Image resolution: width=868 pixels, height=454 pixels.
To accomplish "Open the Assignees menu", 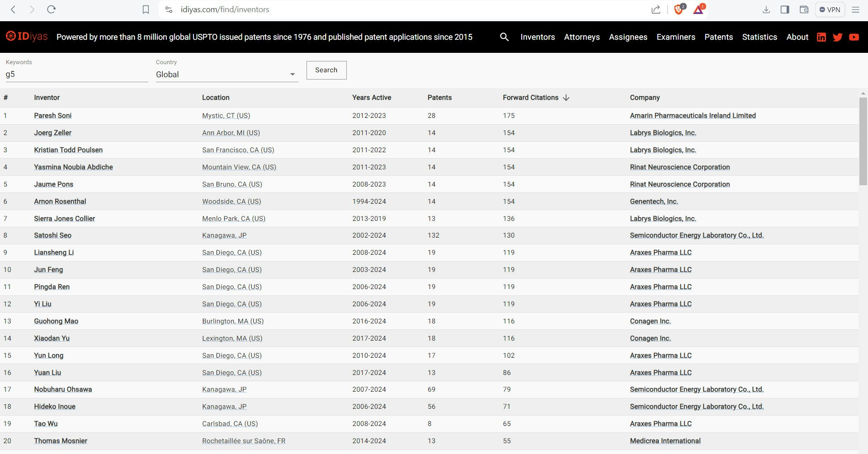I will point(628,37).
